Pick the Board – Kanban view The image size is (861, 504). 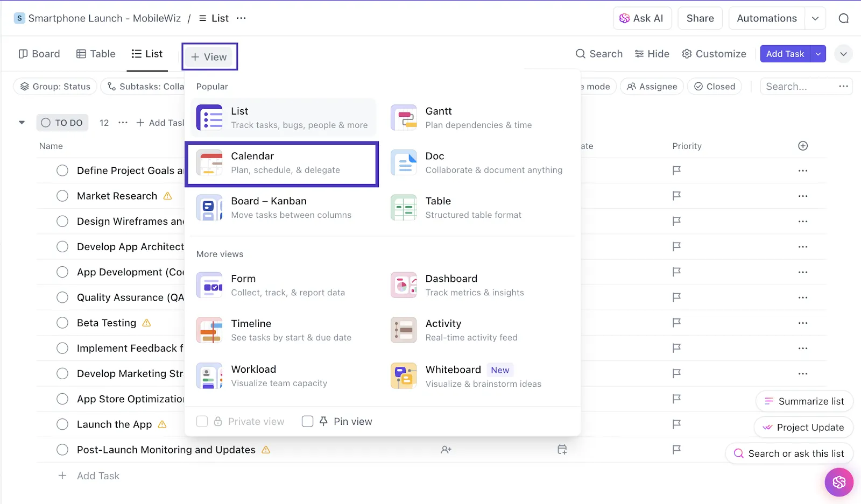coord(283,208)
